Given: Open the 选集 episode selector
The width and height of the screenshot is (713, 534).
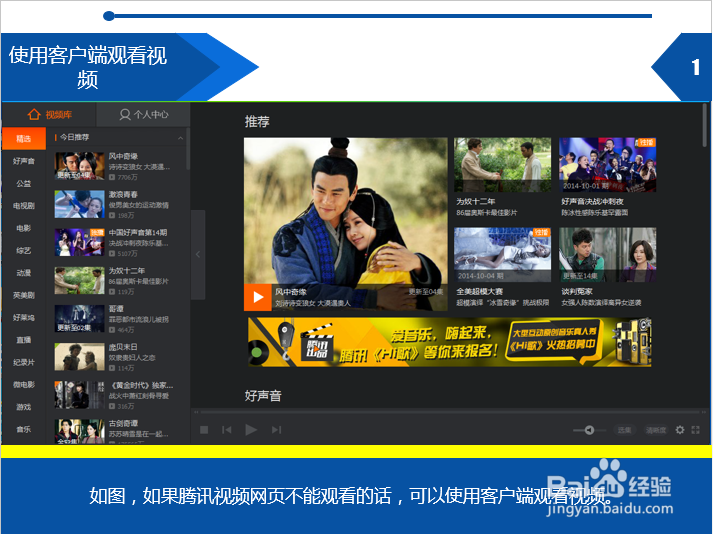Looking at the screenshot, I should [624, 430].
